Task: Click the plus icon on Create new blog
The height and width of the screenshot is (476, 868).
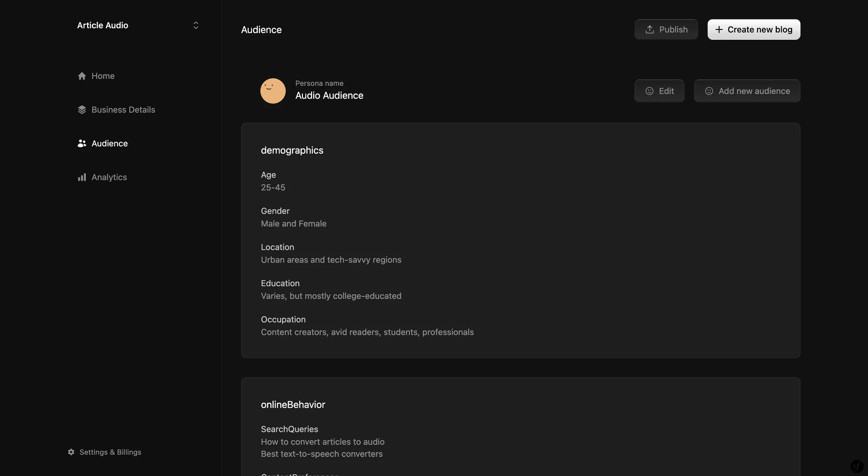Action: (719, 29)
